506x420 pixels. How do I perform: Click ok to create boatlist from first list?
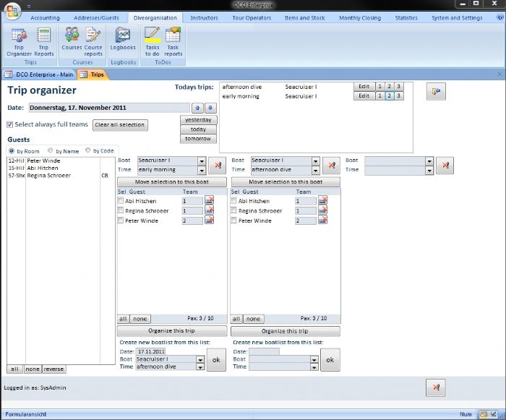[x=216, y=360]
